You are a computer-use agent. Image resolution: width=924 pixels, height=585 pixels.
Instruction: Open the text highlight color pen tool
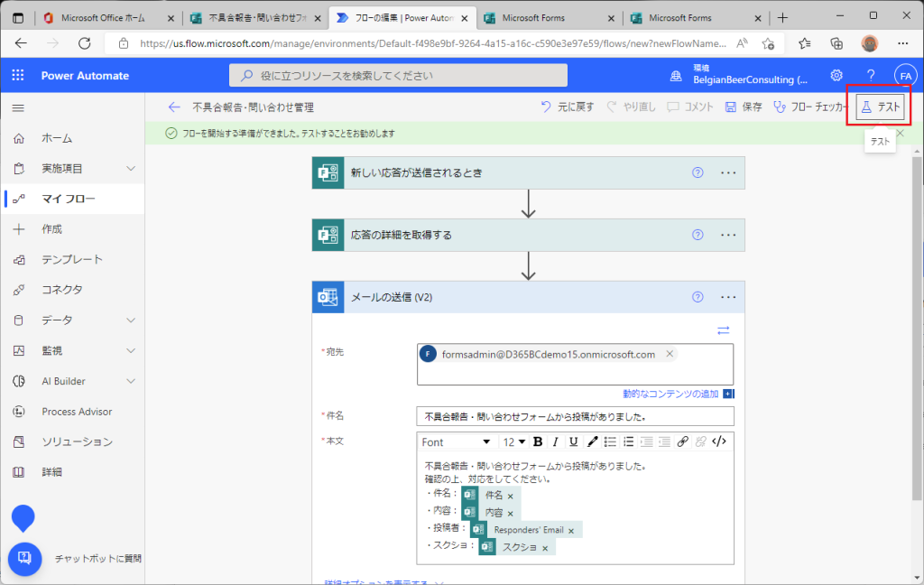pos(592,441)
